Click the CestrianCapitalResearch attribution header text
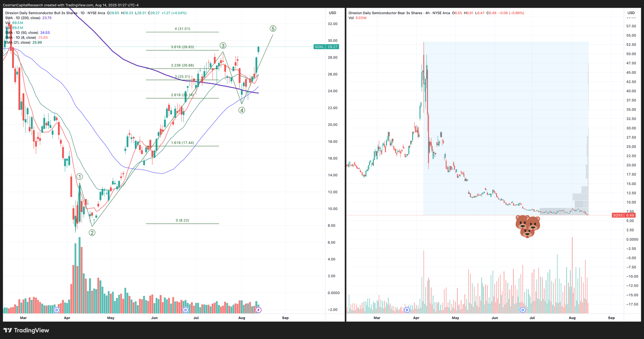 point(23,5)
